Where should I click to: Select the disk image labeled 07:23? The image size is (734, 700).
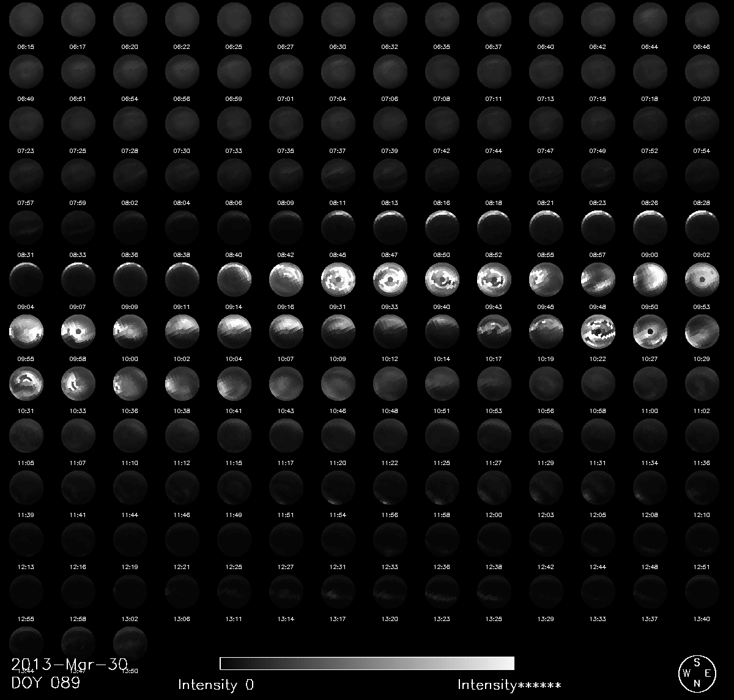[26, 122]
